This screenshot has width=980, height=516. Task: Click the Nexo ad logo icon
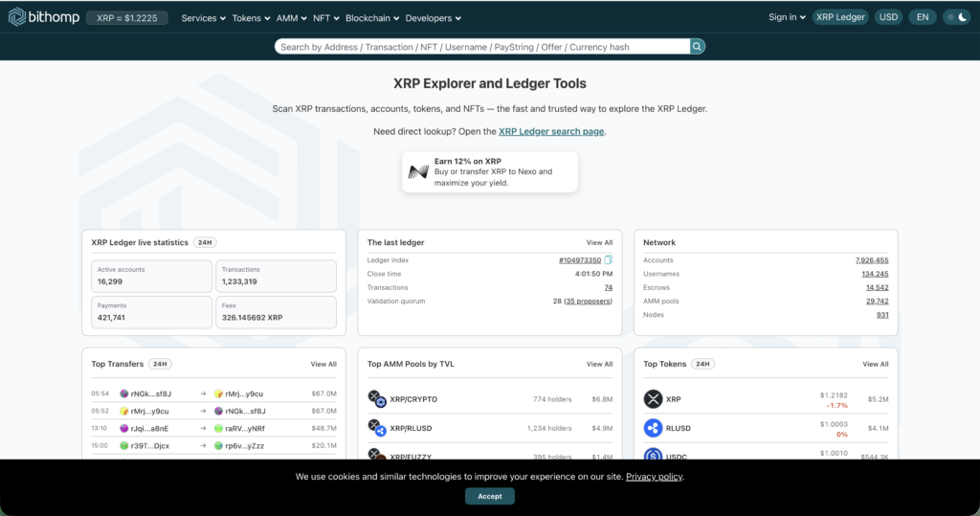[x=418, y=172]
